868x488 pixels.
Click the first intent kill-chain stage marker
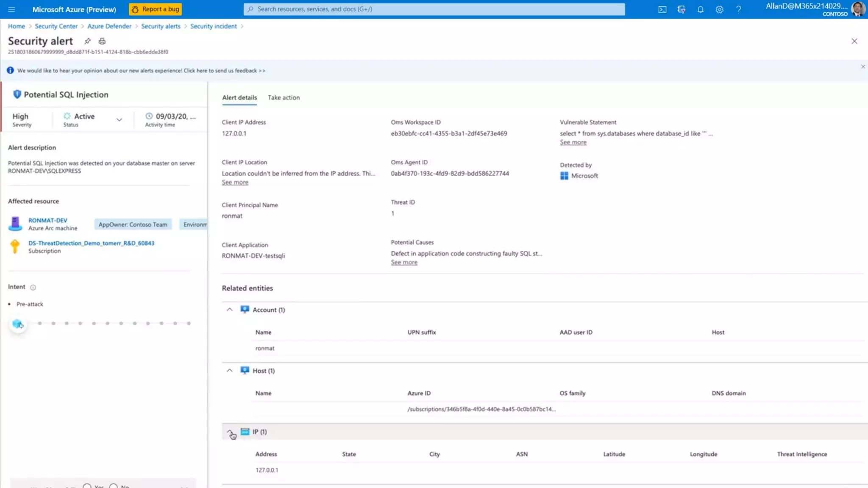[18, 324]
